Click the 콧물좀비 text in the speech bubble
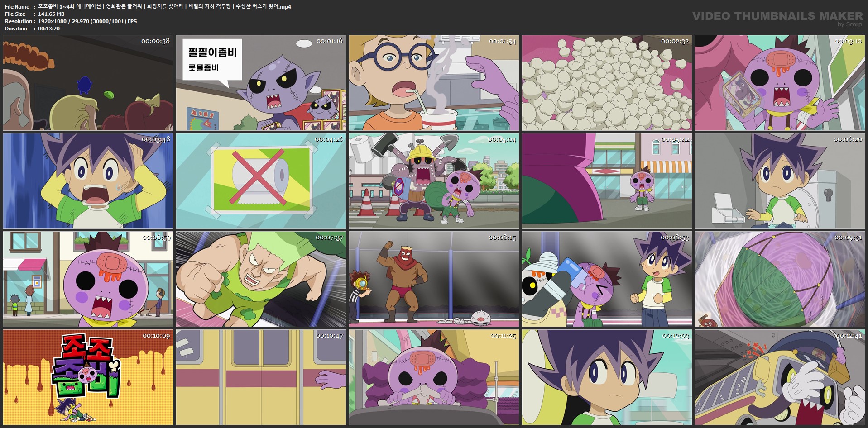The width and height of the screenshot is (868, 428). pos(203,68)
